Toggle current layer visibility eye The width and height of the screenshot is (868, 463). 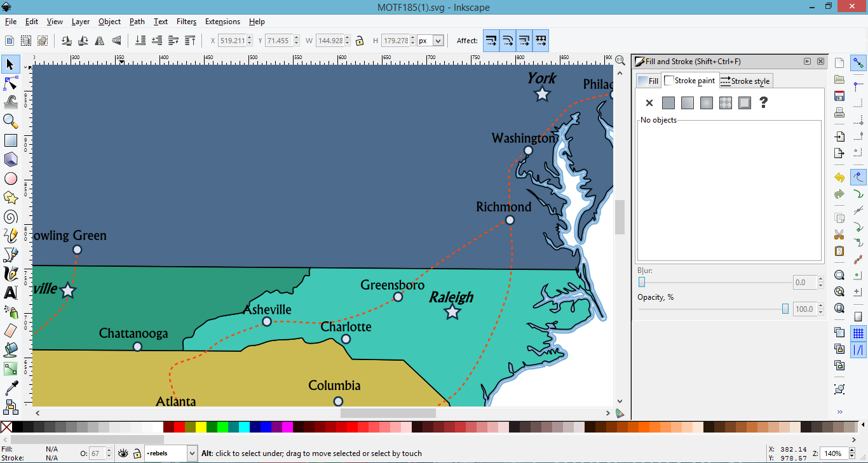point(123,453)
